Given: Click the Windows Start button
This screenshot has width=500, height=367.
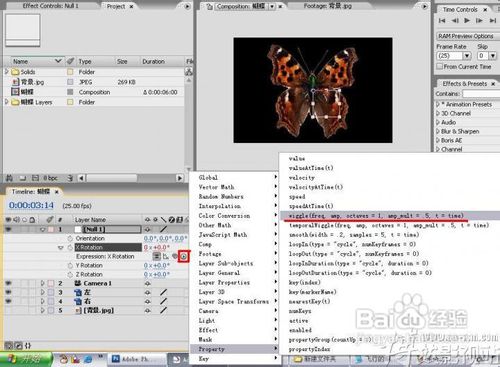Looking at the screenshot, I should click(26, 359).
